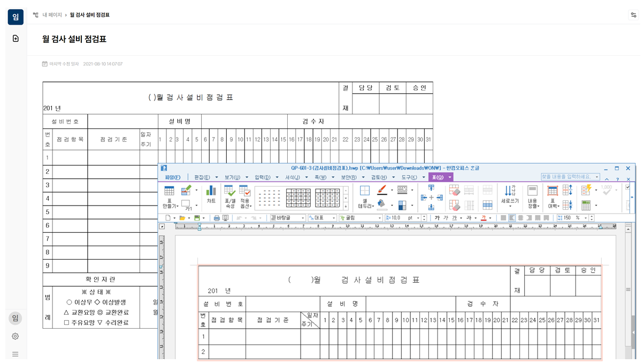Click the horizontal ruler in Hangul document
The image size is (644, 364).
[x=396, y=226]
